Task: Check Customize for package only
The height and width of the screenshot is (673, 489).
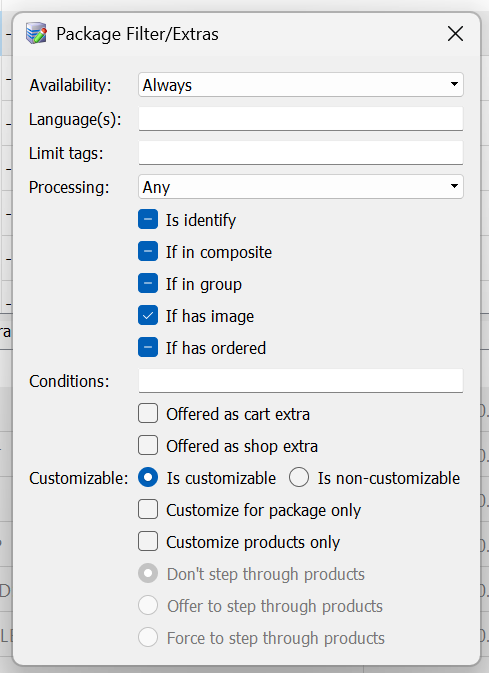Action: (x=148, y=509)
